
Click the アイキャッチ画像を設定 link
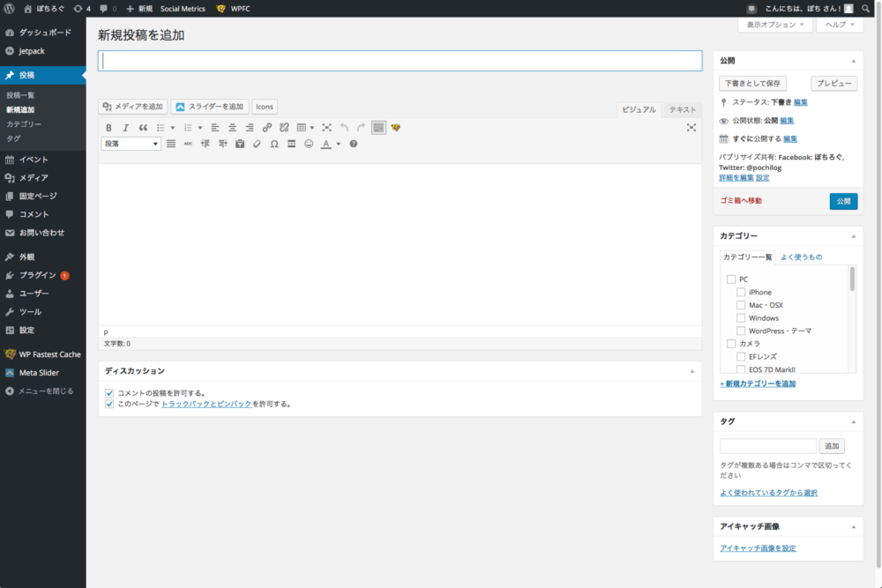click(758, 548)
